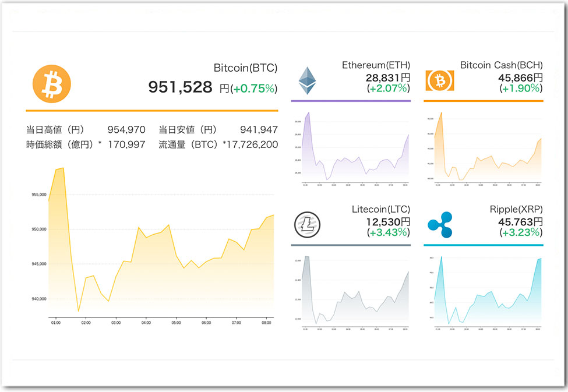
Task: Click the 当日安値（円） label
Action: coord(188,130)
